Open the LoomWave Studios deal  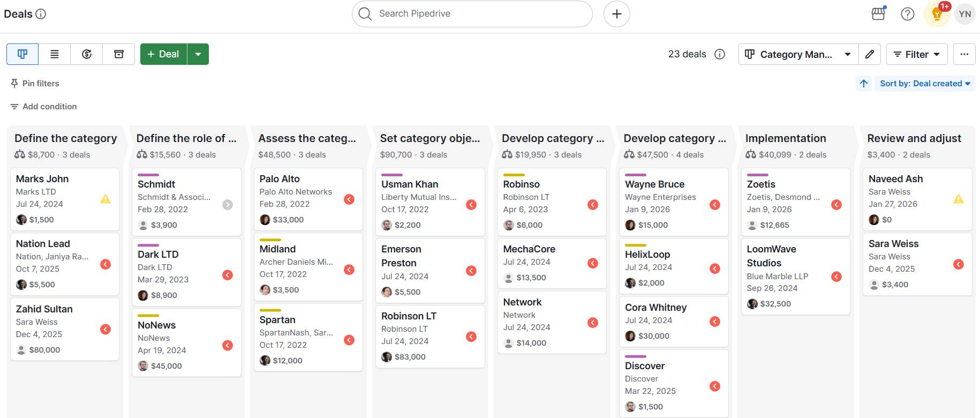[796, 277]
